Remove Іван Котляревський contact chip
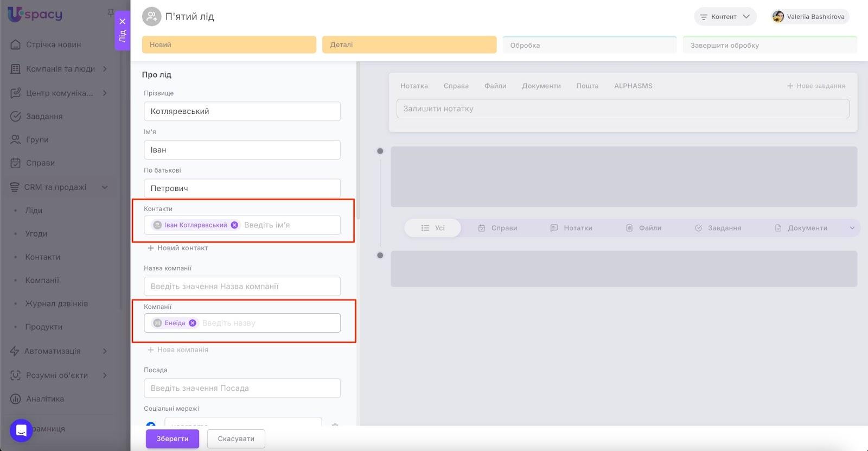Screen dimensions: 868x451 point(234,225)
